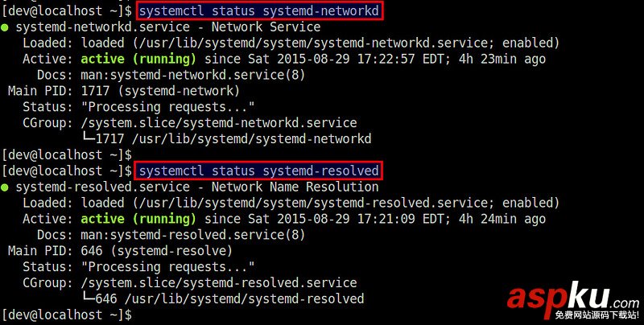Click the second green active (running) text
Screen dimensions: 644x325
138,219
